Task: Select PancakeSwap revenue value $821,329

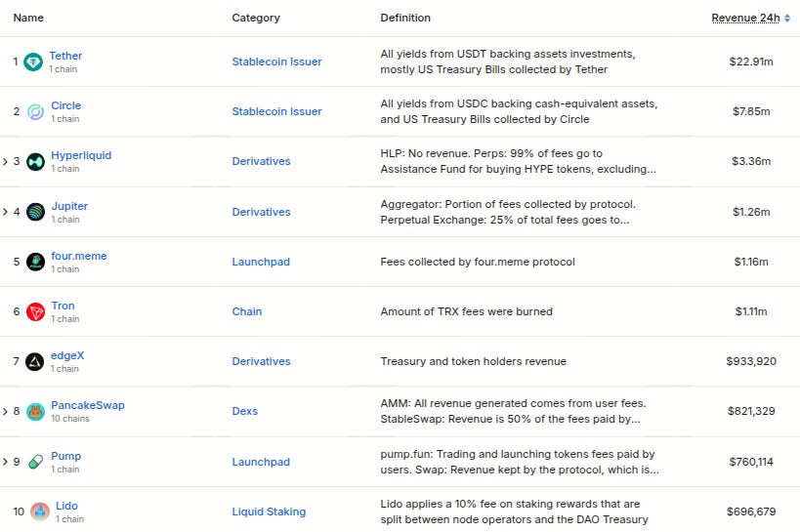Action: tap(751, 411)
